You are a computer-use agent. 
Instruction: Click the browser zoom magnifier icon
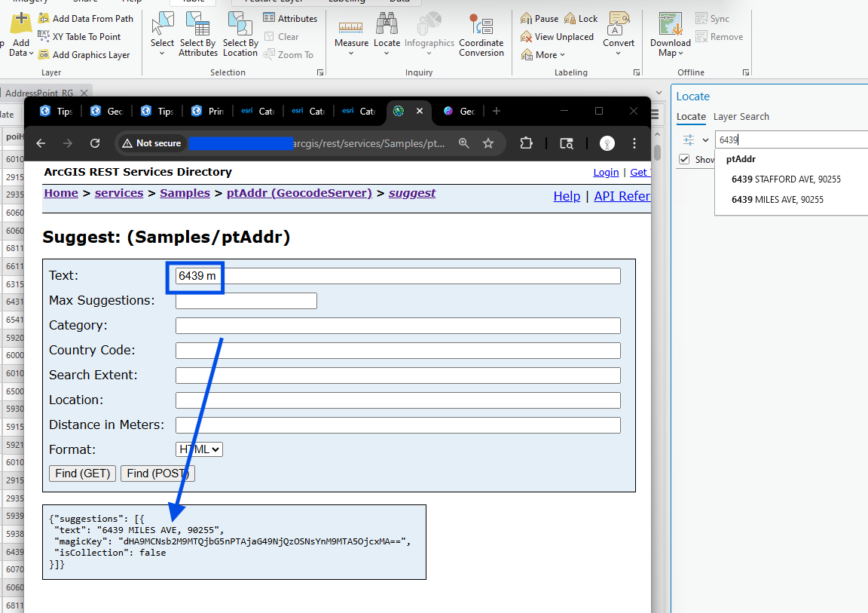coord(464,143)
